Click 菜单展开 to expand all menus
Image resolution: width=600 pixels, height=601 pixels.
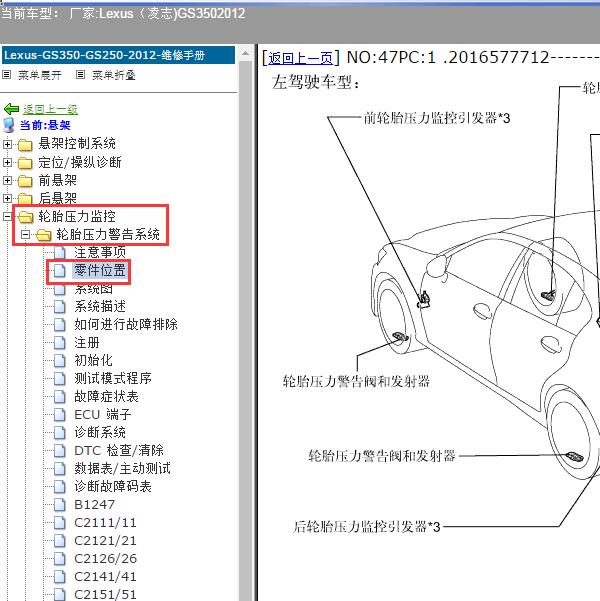click(x=40, y=75)
